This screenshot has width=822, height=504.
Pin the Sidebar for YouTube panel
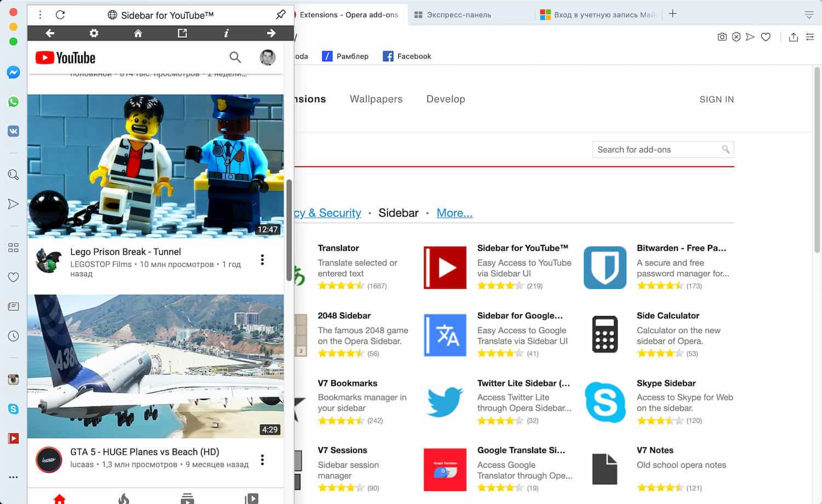(x=281, y=15)
